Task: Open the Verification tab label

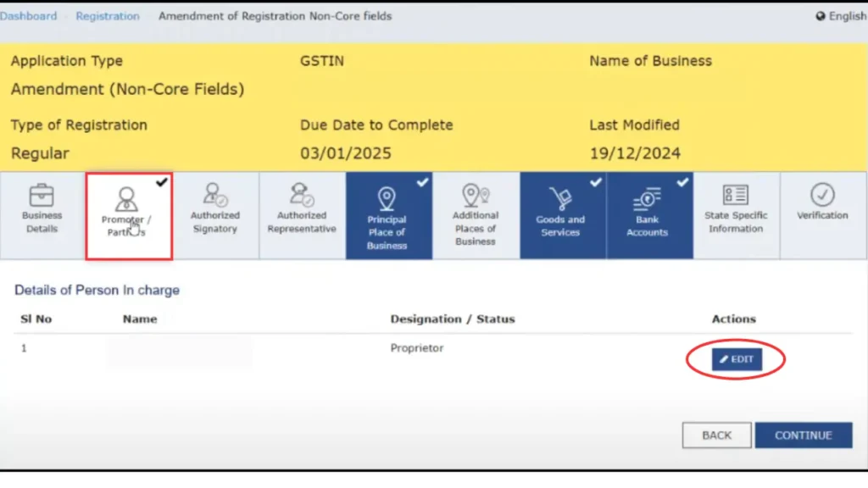Action: pyautogui.click(x=821, y=215)
